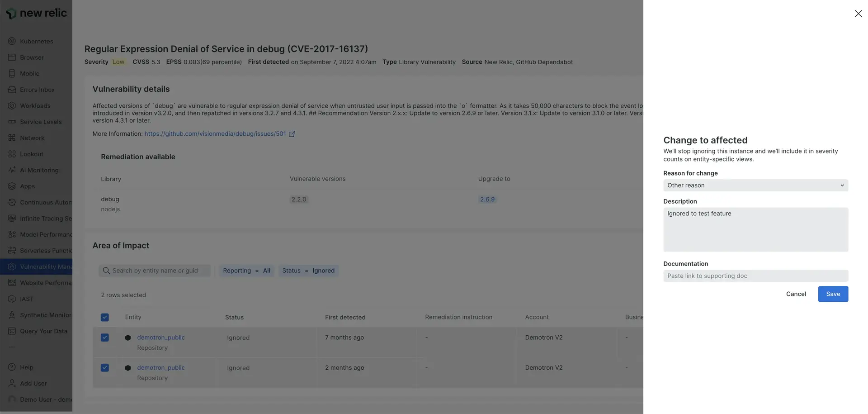Open the GitHub debug issues 501 link
This screenshot has width=868, height=414.
point(215,134)
